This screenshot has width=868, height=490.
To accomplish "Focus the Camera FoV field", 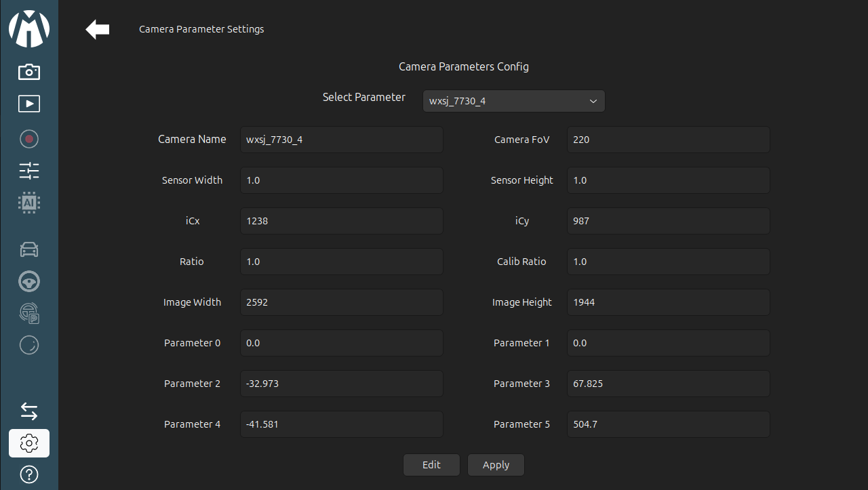I will (x=668, y=140).
